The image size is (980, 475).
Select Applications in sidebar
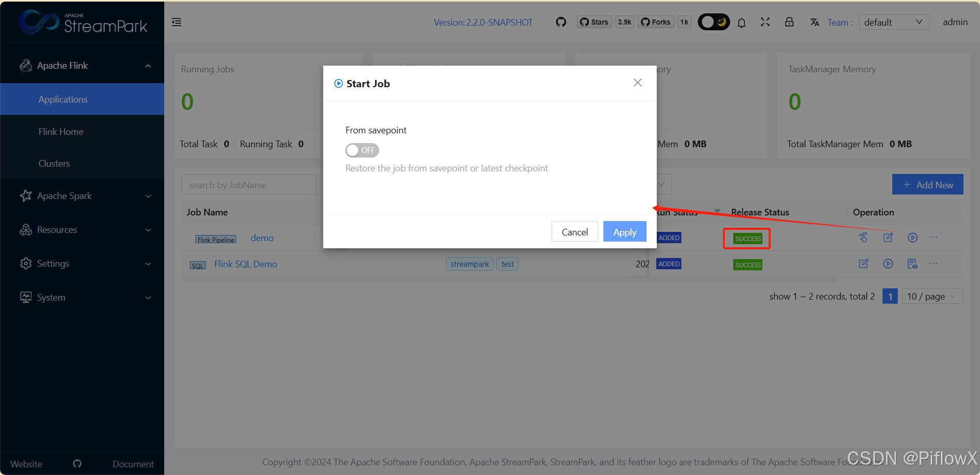click(x=82, y=99)
